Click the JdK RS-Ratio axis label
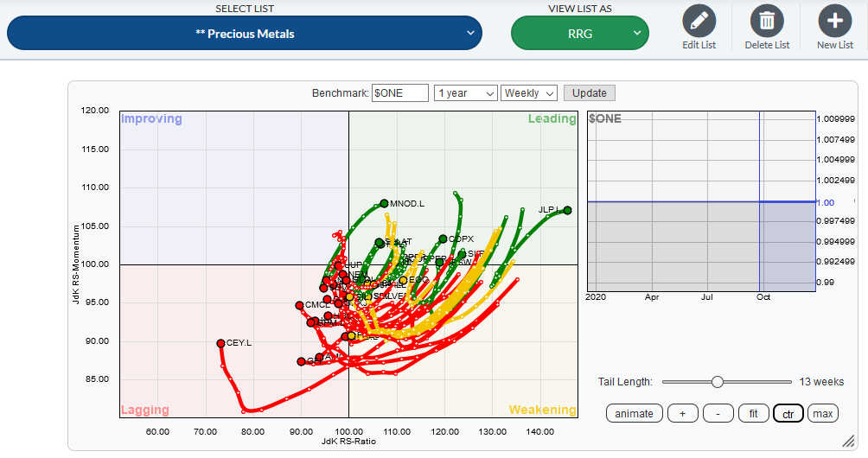This screenshot has height=458, width=868. 348,442
